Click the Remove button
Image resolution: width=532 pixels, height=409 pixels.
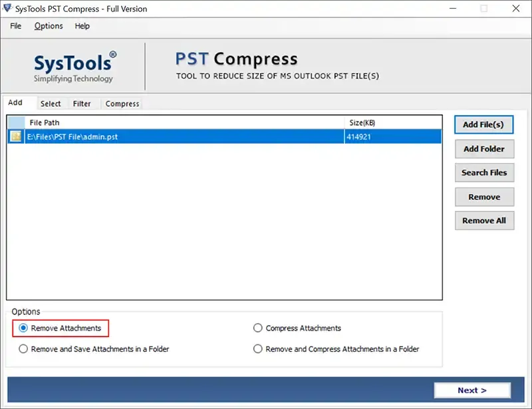(484, 198)
